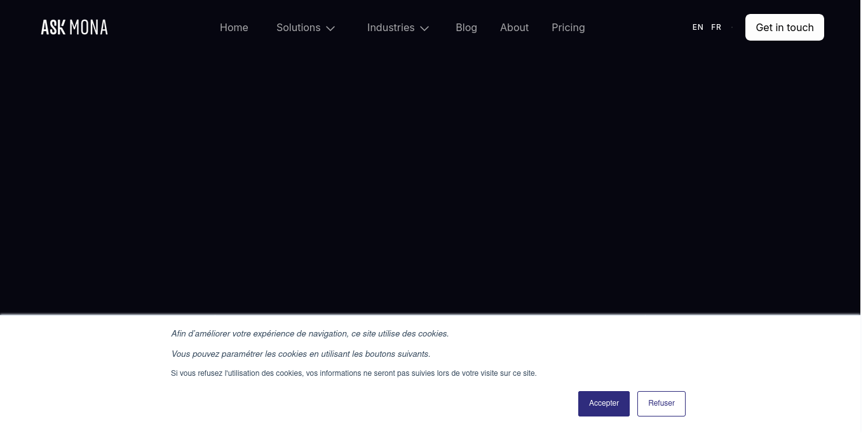Viewport: 868px width, 433px height.
Task: Navigate to the Home page
Action: 234,27
